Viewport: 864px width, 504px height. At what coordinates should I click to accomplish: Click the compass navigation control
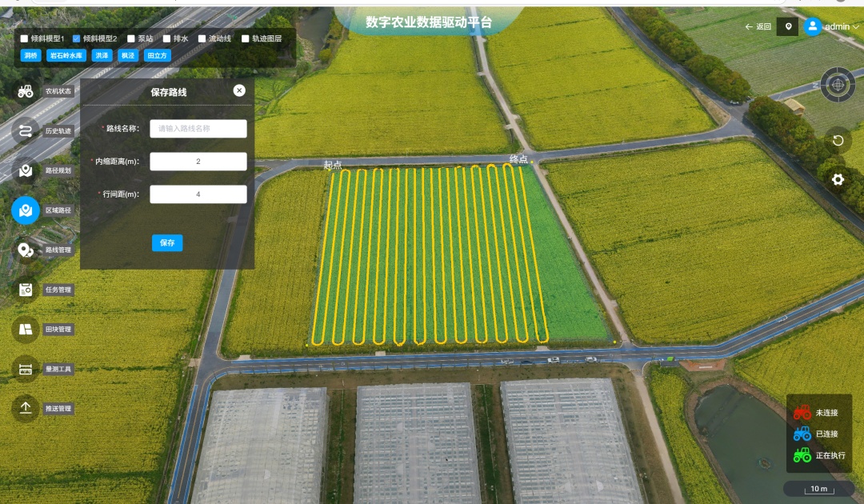838,84
